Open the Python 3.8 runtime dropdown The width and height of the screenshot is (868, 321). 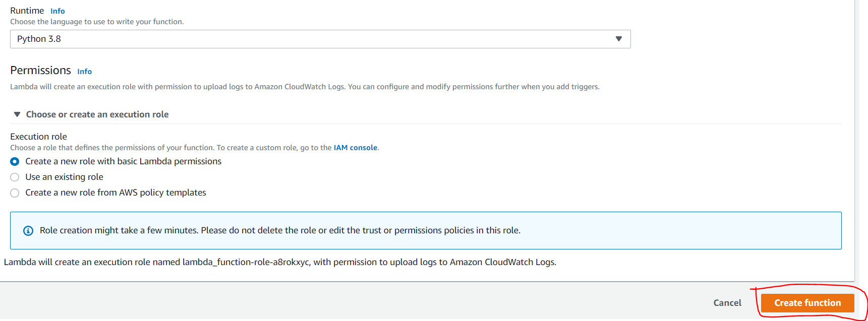pos(320,39)
